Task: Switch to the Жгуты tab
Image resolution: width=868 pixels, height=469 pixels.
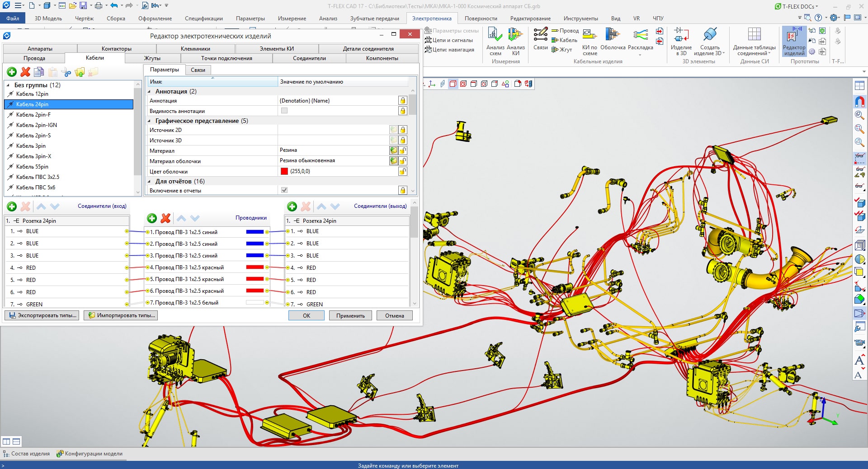Action: pyautogui.click(x=152, y=58)
